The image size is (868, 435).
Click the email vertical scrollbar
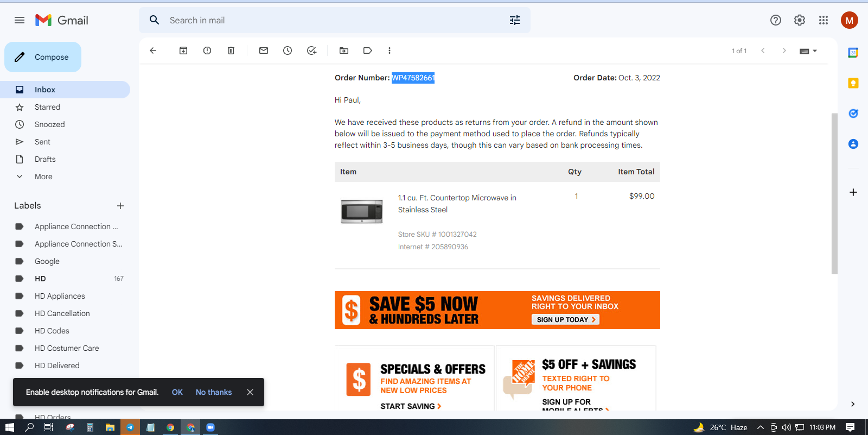834,193
